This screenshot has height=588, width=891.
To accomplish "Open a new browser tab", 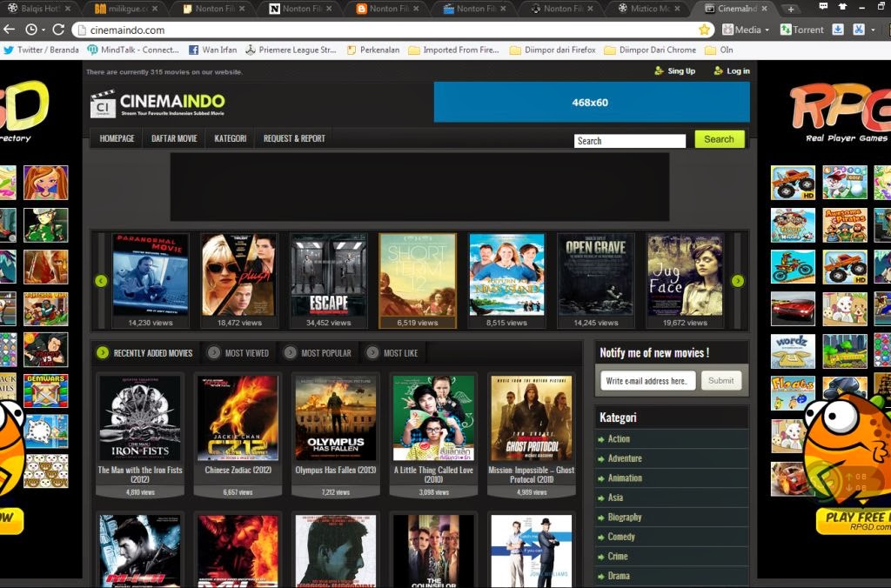I will click(x=790, y=9).
